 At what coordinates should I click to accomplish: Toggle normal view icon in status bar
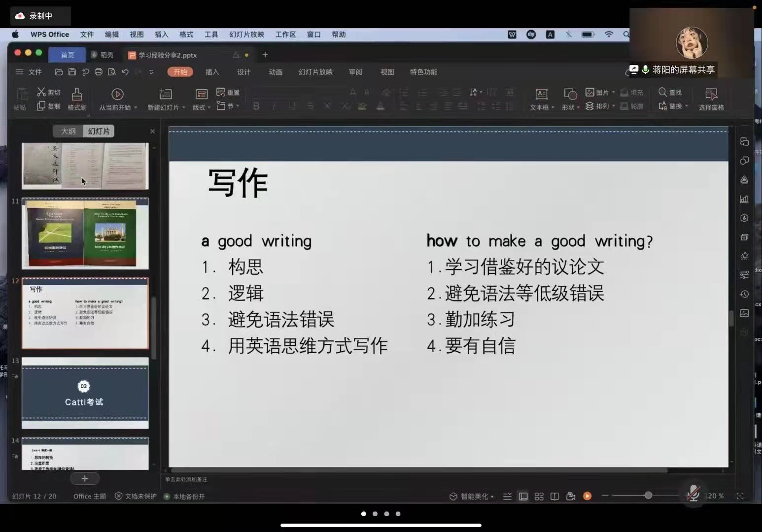[523, 496]
